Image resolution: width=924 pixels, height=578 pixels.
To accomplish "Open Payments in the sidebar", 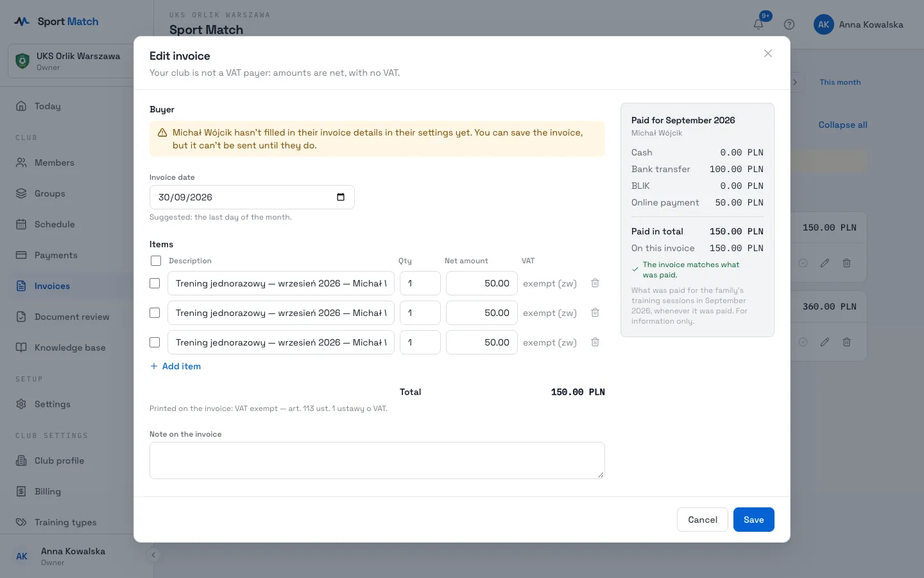I will 77,255.
